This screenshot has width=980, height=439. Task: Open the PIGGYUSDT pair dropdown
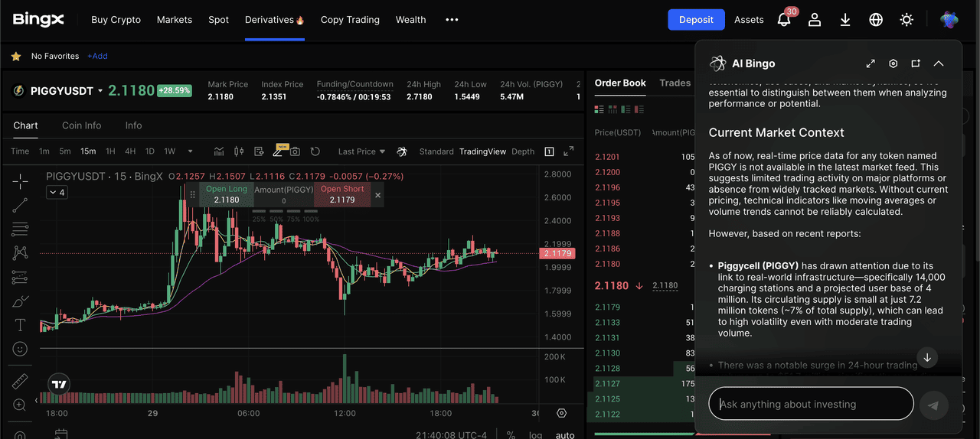point(100,91)
